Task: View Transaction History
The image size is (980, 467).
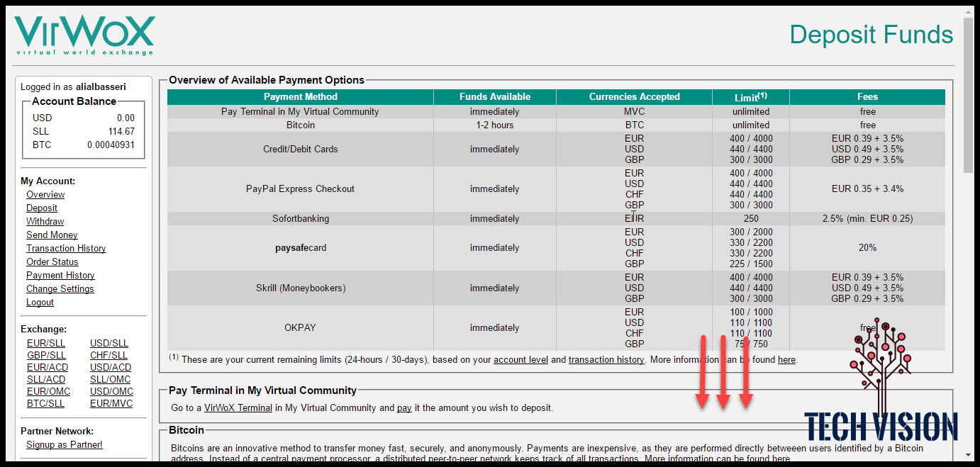Action: click(x=66, y=248)
